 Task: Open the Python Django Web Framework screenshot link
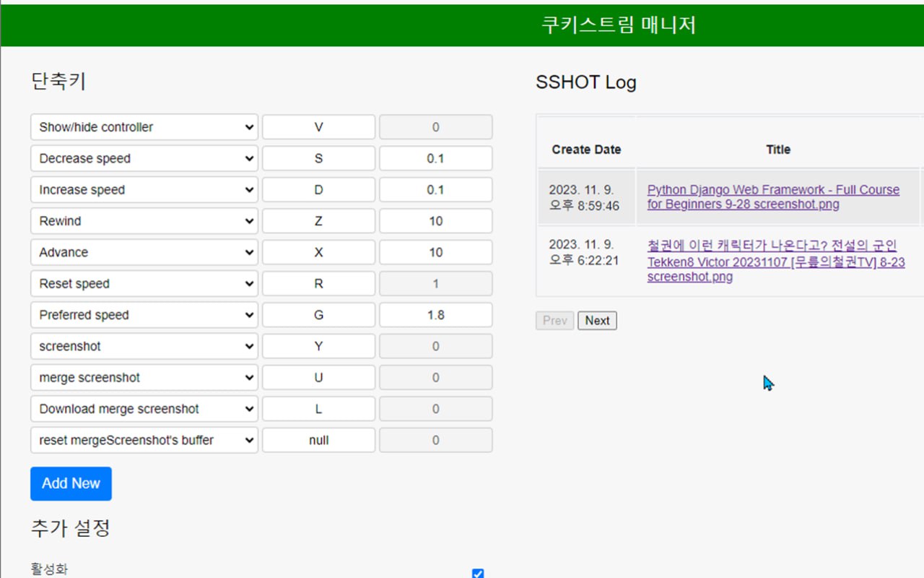point(773,197)
